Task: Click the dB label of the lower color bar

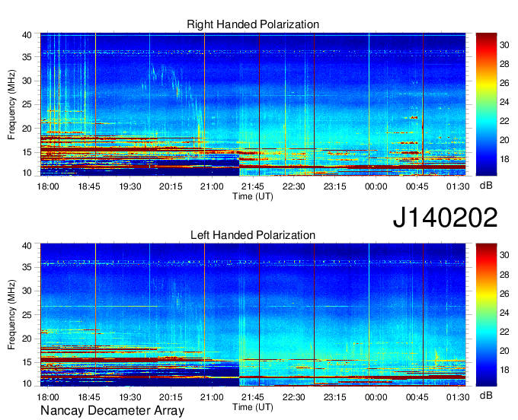Action: coord(486,395)
